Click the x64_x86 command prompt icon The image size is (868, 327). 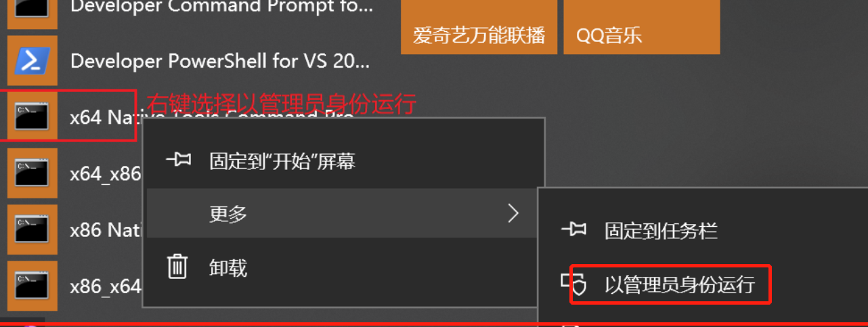coord(32,173)
